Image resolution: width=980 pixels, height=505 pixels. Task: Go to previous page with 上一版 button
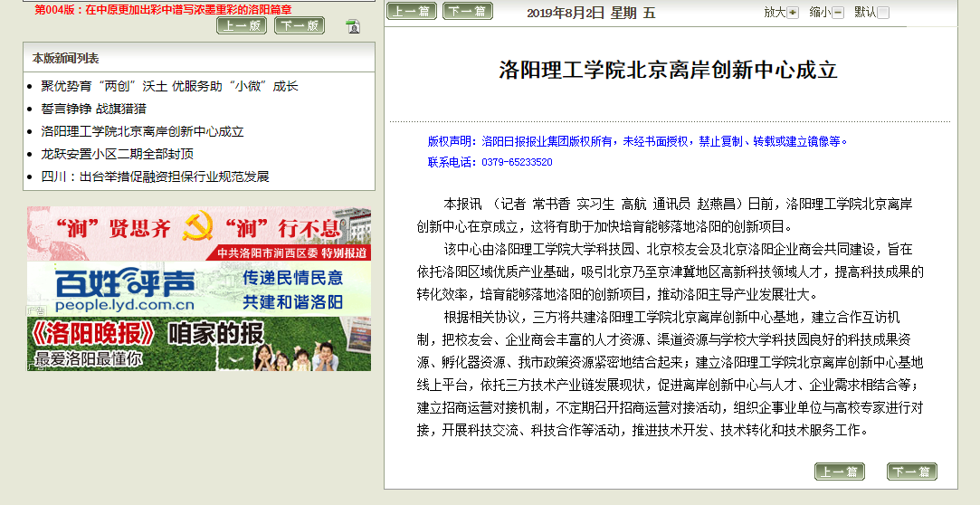(x=242, y=25)
